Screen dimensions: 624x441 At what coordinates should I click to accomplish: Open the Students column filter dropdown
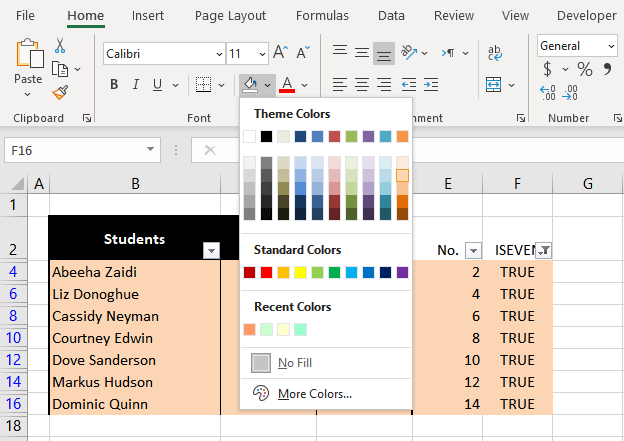211,251
